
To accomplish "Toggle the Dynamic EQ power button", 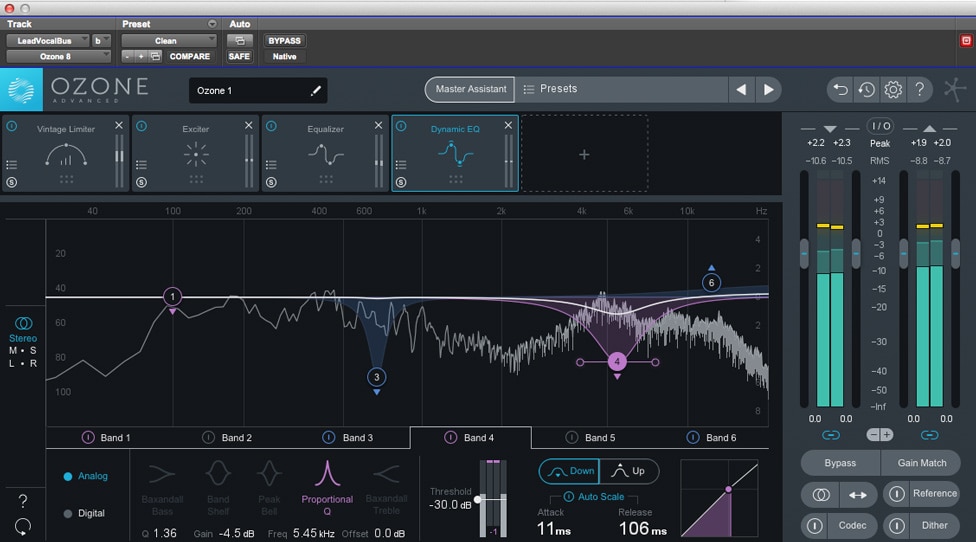I will [x=401, y=126].
